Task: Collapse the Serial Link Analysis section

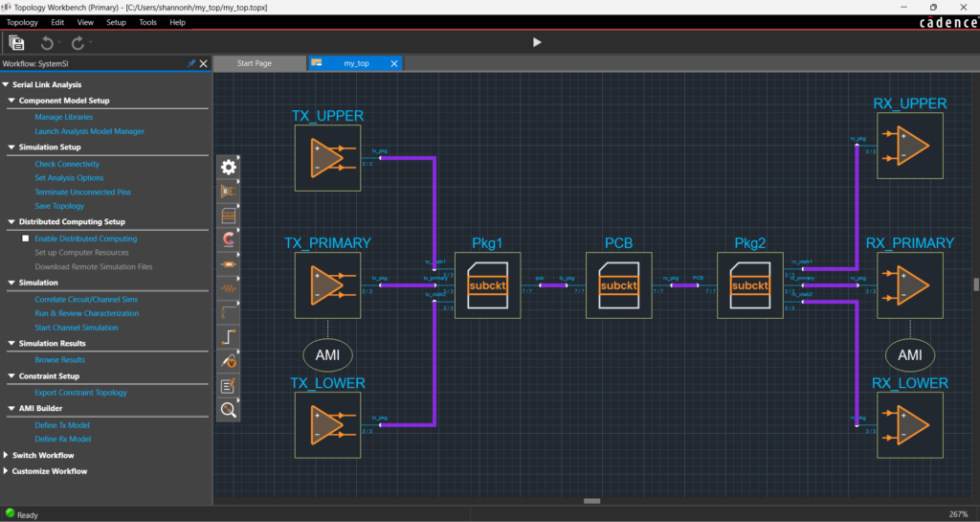Action: 6,84
